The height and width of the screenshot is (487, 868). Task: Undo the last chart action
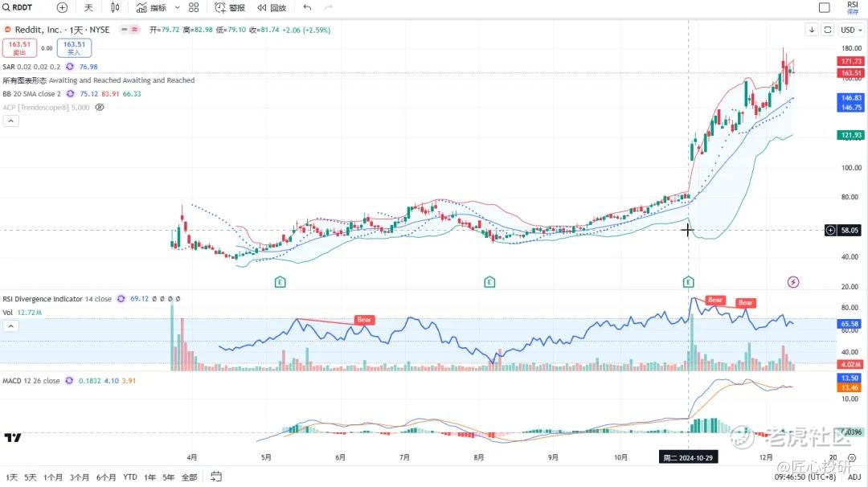click(x=307, y=7)
